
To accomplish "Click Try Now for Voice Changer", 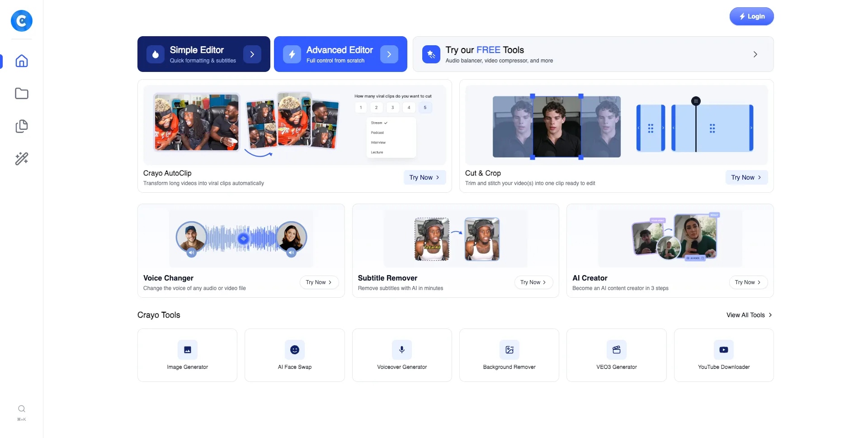I will 319,282.
